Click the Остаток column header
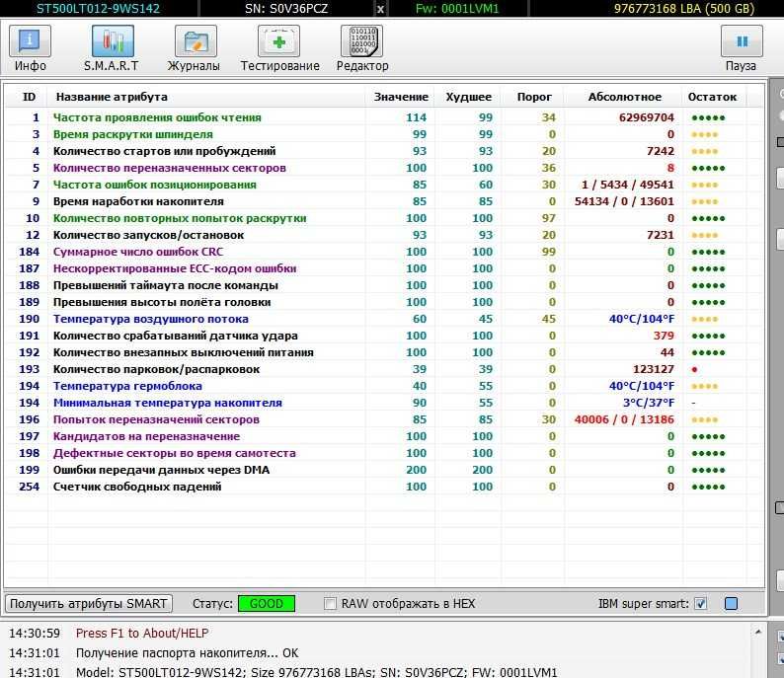The width and height of the screenshot is (784, 678). coord(712,97)
